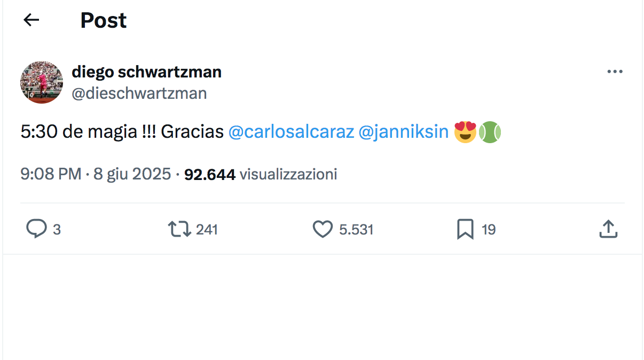Repost using the retweet arrows icon
This screenshot has width=644, height=360.
[179, 230]
